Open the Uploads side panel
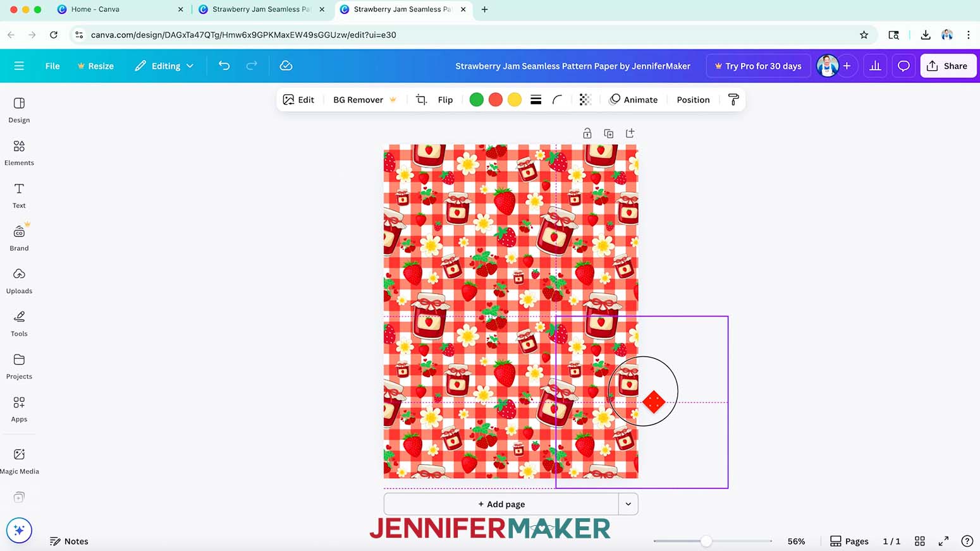 point(19,281)
